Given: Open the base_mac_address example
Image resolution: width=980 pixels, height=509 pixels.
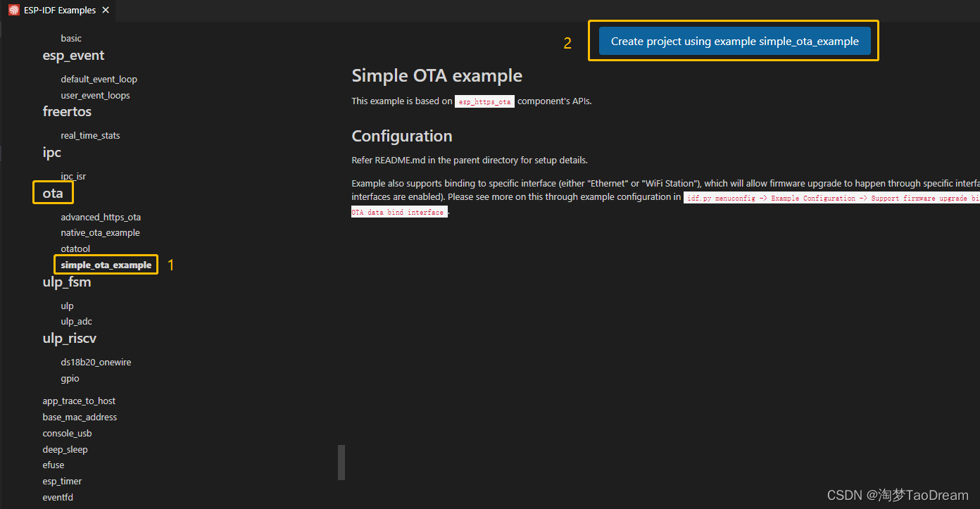Looking at the screenshot, I should click(80, 417).
